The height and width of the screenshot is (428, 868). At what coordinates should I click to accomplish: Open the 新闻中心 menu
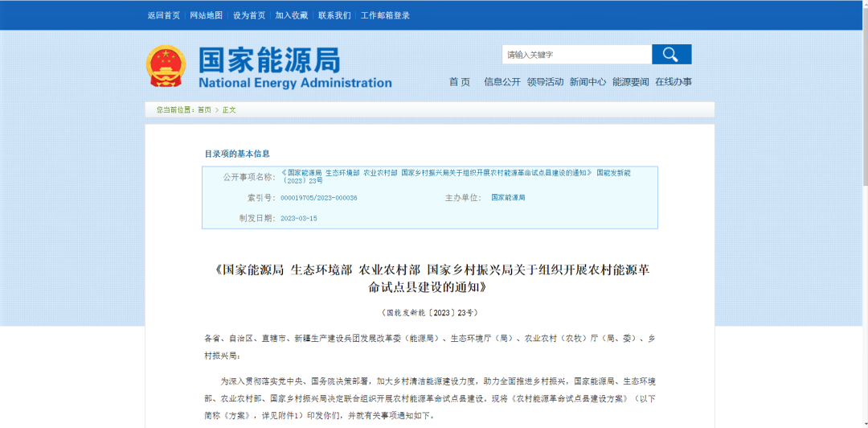click(x=588, y=82)
